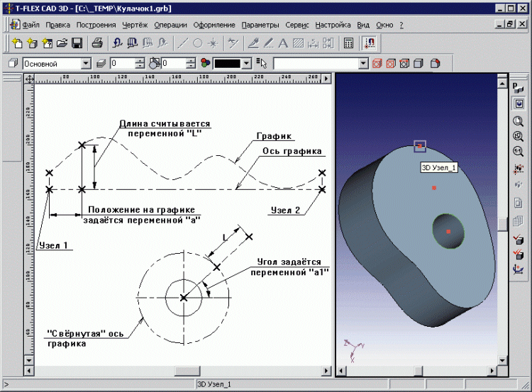The width and height of the screenshot is (532, 392).
Task: Open the Настройка menu
Action: (x=333, y=25)
